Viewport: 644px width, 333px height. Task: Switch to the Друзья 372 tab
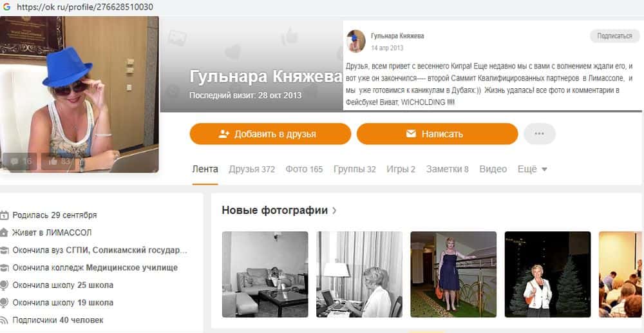click(x=252, y=169)
